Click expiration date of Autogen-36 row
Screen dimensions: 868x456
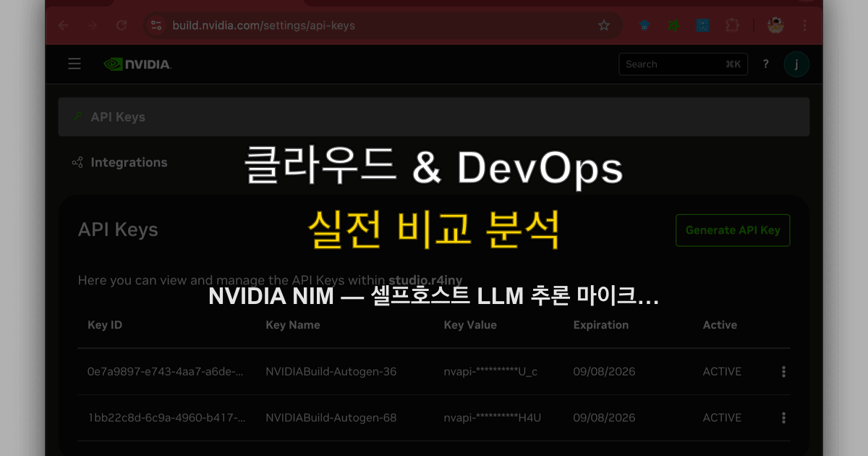click(605, 372)
